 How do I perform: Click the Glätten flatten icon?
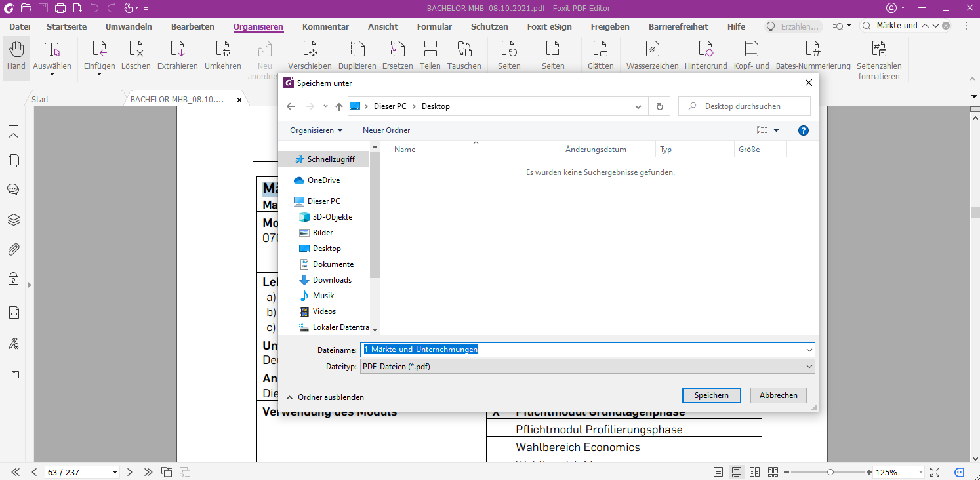600,50
